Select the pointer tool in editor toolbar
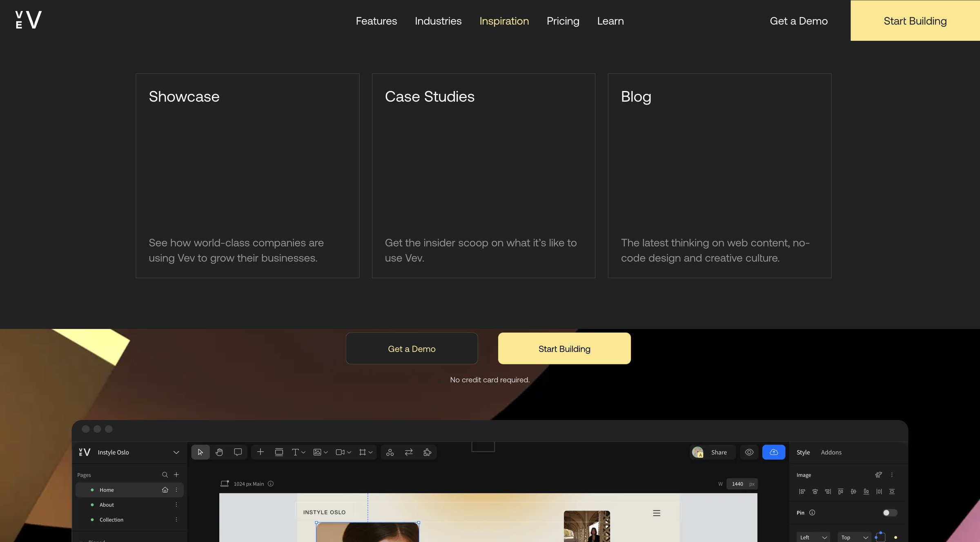This screenshot has width=980, height=542. (x=200, y=452)
